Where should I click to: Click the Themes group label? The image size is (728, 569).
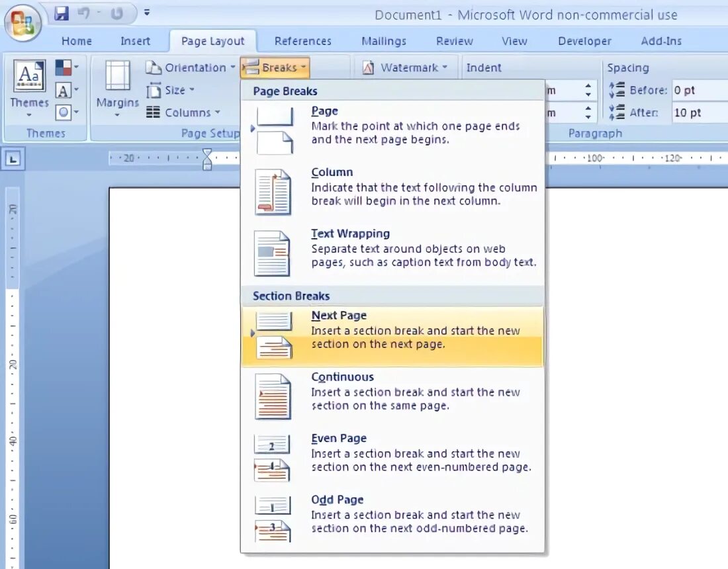[x=46, y=133]
